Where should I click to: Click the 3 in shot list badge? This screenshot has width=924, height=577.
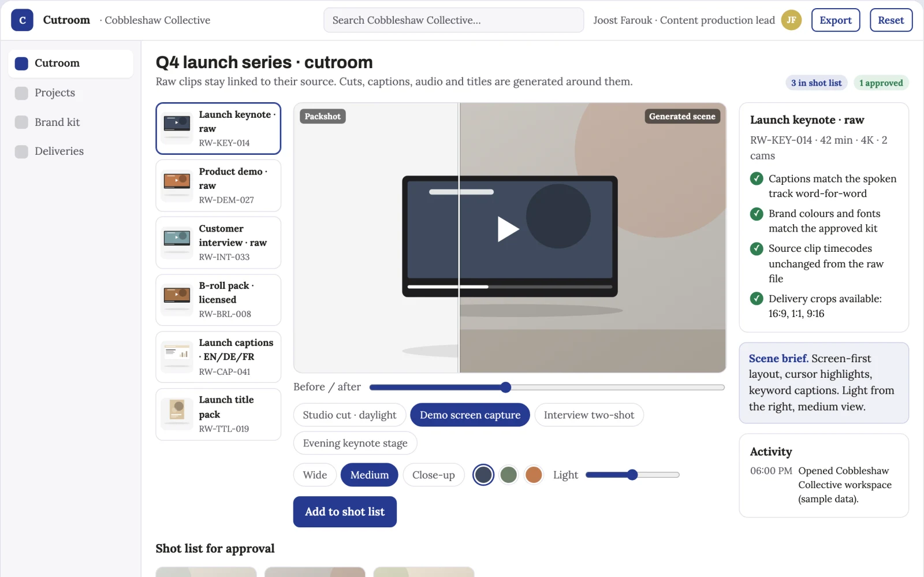816,83
